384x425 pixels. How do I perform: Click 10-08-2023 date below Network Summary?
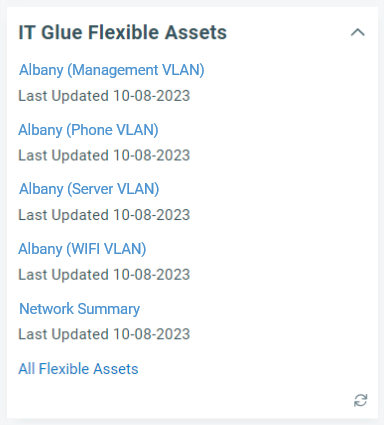click(152, 334)
